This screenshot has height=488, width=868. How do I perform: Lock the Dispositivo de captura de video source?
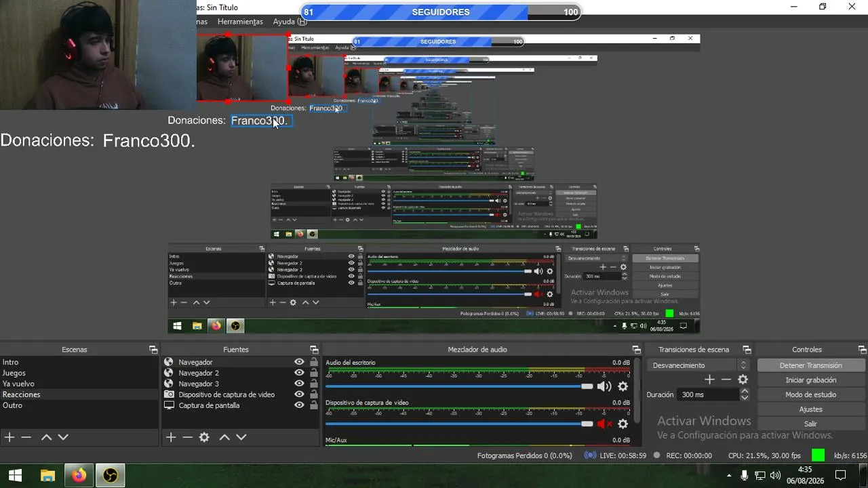313,394
